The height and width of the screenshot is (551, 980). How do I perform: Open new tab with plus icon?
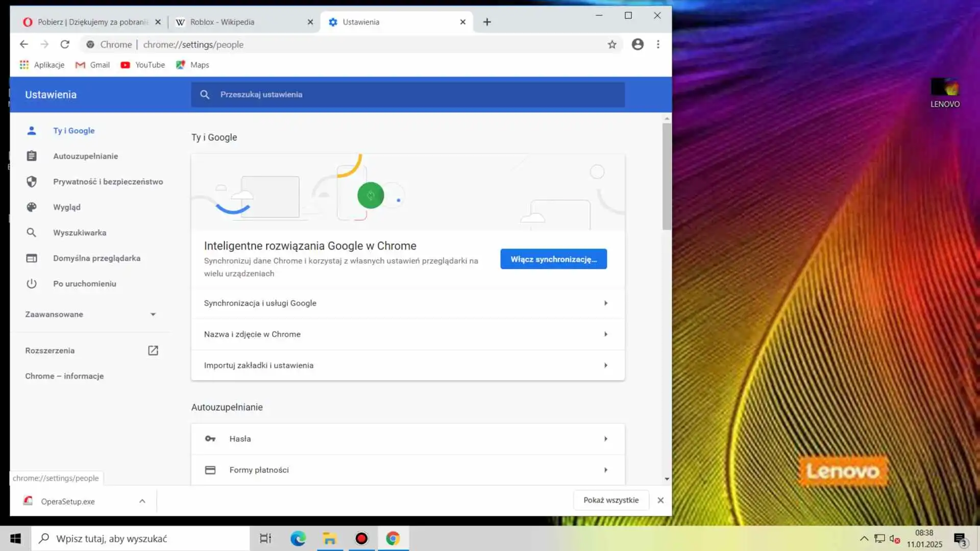[487, 22]
